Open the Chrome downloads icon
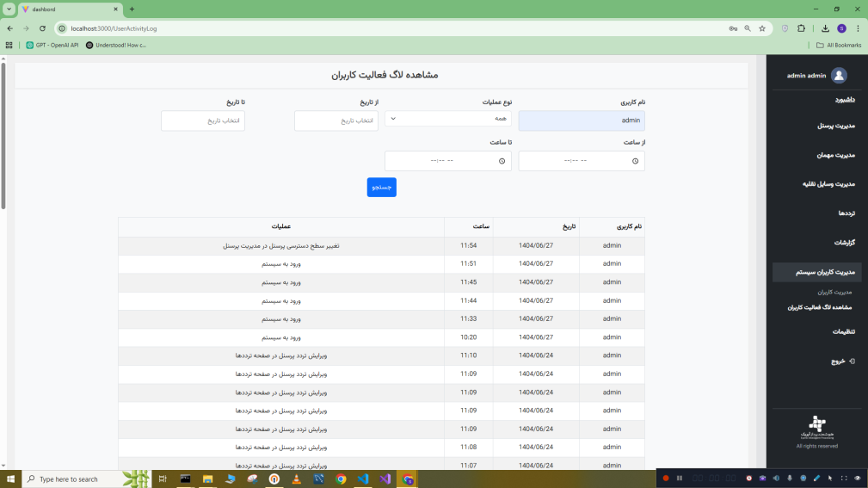This screenshot has width=868, height=488. [x=826, y=28]
